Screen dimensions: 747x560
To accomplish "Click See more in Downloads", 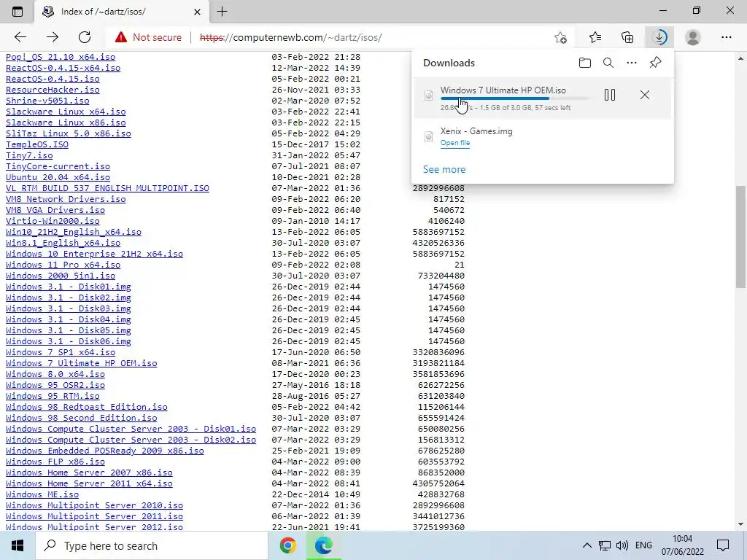I will 444,169.
